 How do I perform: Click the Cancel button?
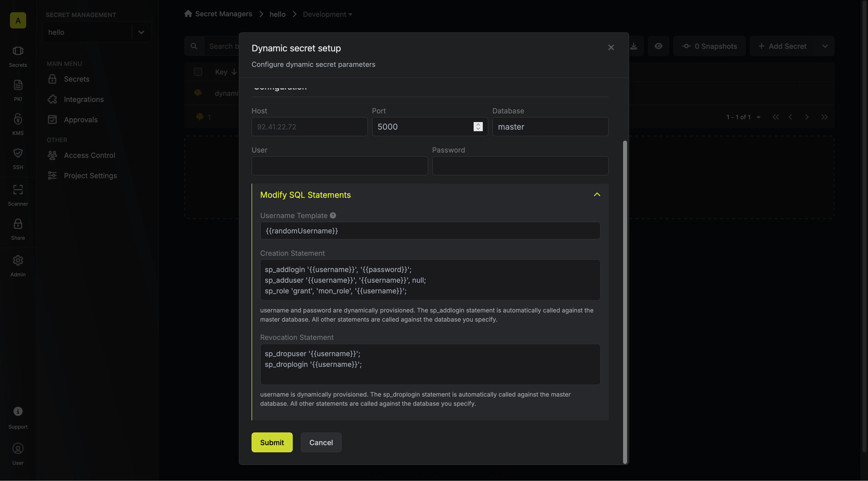[x=321, y=442]
